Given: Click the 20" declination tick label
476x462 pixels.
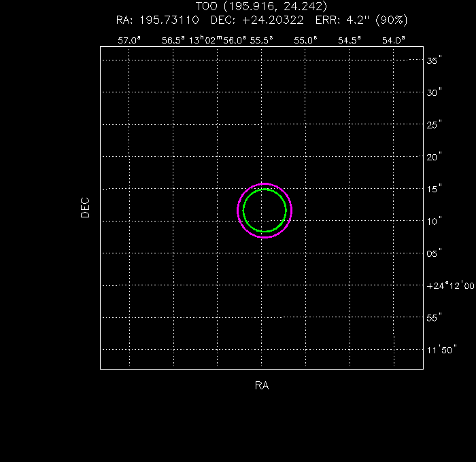Looking at the screenshot, I should click(435, 157).
